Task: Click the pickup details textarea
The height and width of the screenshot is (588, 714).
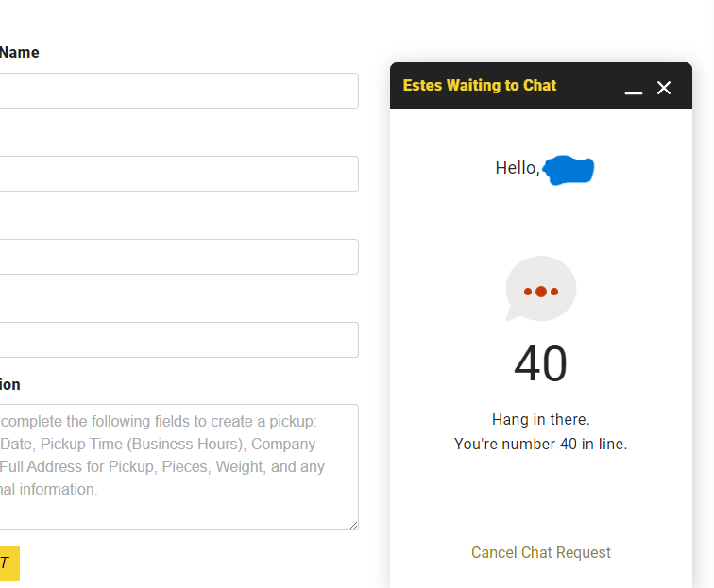Action: coord(178,466)
